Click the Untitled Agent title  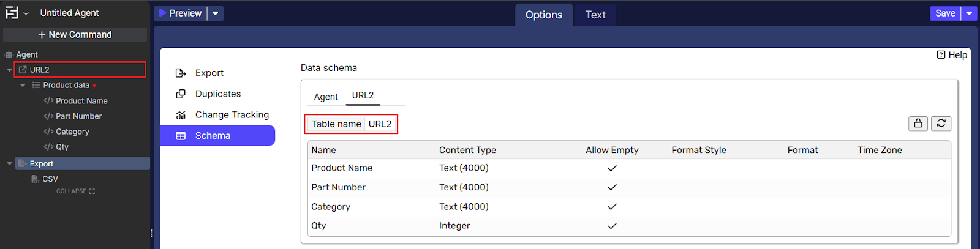tap(69, 13)
